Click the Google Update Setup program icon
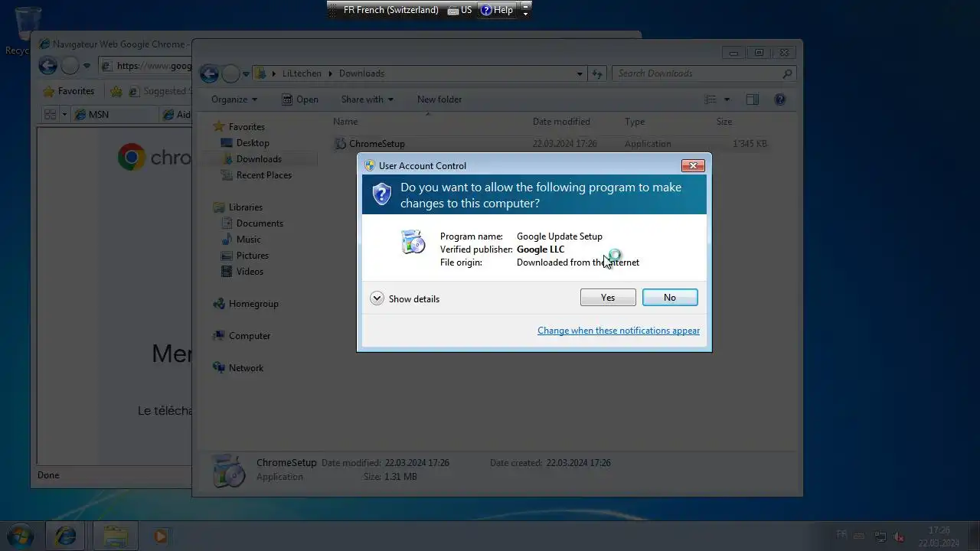The width and height of the screenshot is (980, 551). (413, 242)
